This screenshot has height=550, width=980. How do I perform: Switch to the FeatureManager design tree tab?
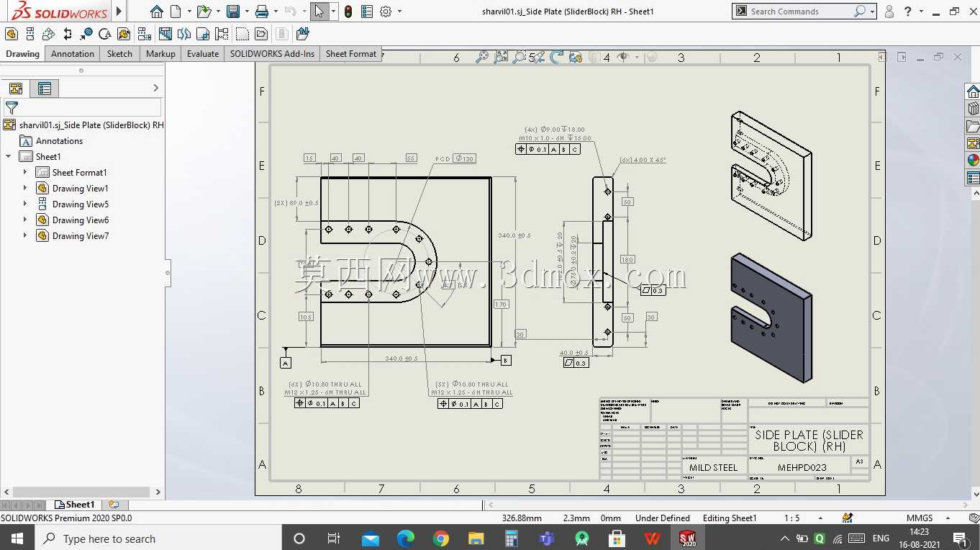tap(16, 89)
